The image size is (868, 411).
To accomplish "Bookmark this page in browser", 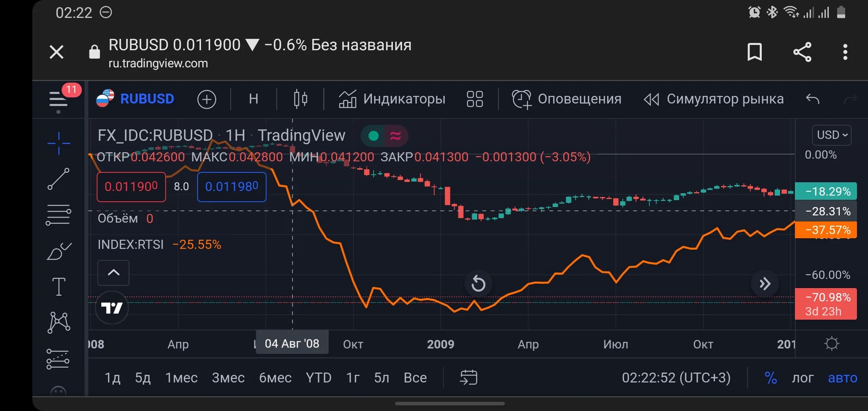I will (x=755, y=52).
